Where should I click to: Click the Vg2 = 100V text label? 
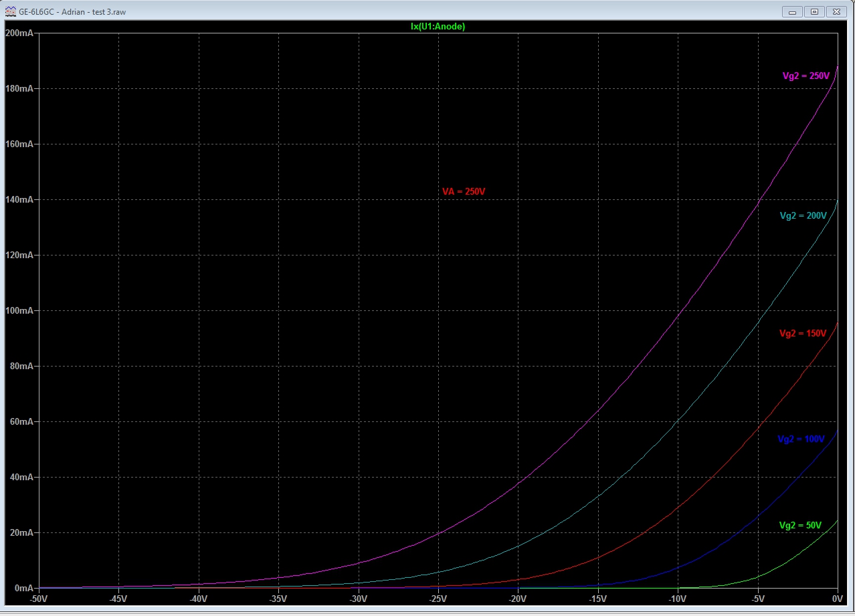pos(801,439)
